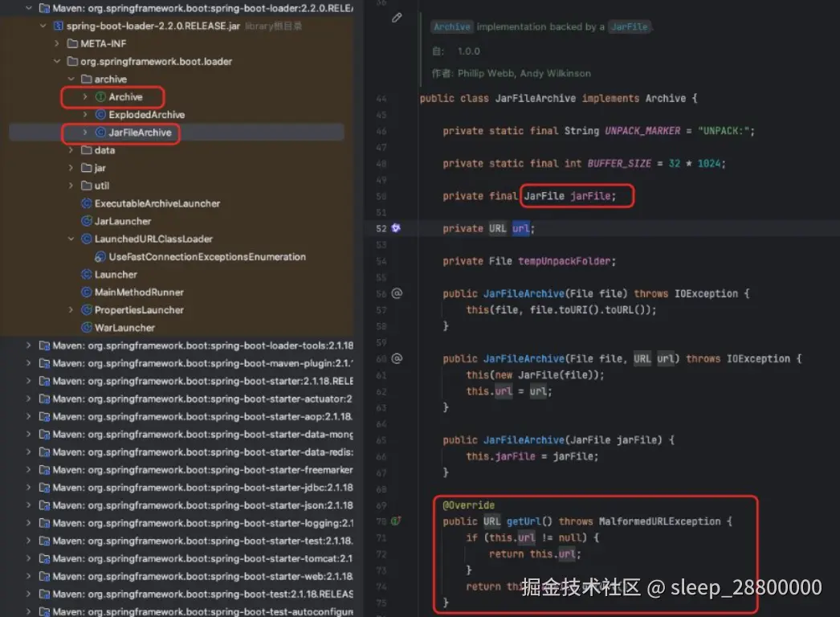This screenshot has height=617, width=840.
Task: Expand Maven spring-boot-loader-tools library
Action: [29, 345]
